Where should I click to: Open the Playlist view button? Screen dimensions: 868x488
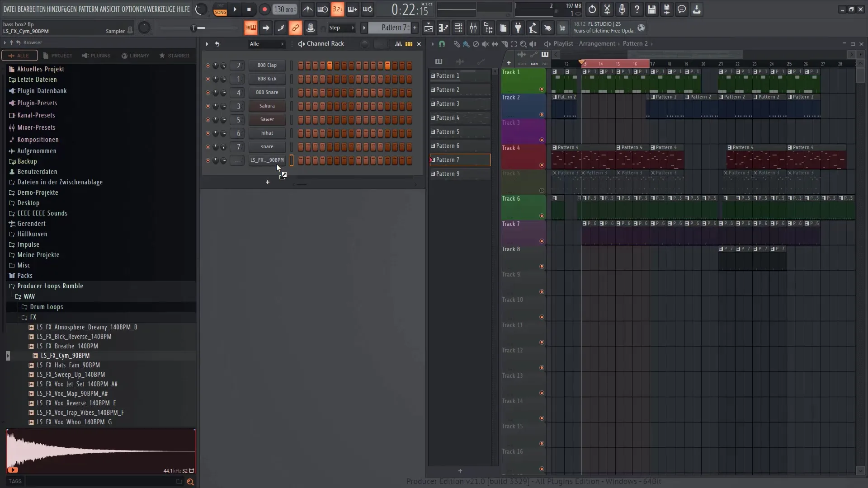click(428, 28)
